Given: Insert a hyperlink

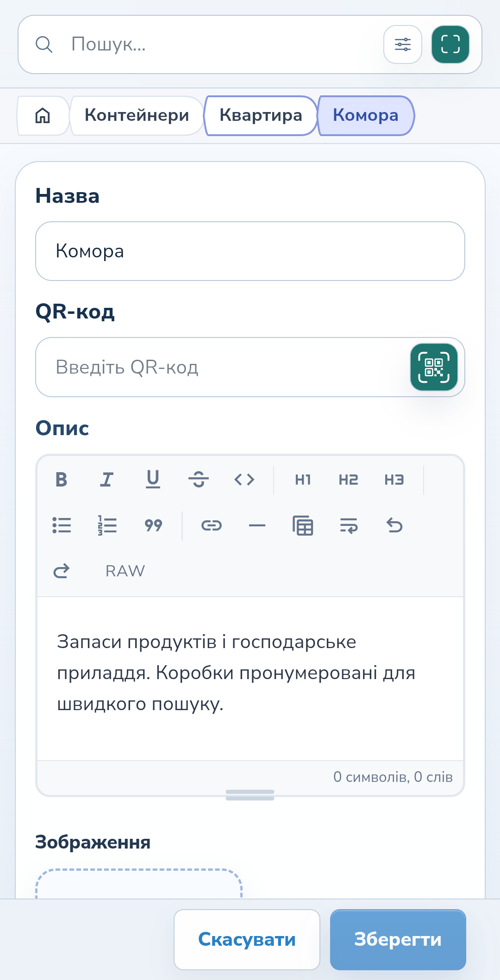Looking at the screenshot, I should click(212, 525).
